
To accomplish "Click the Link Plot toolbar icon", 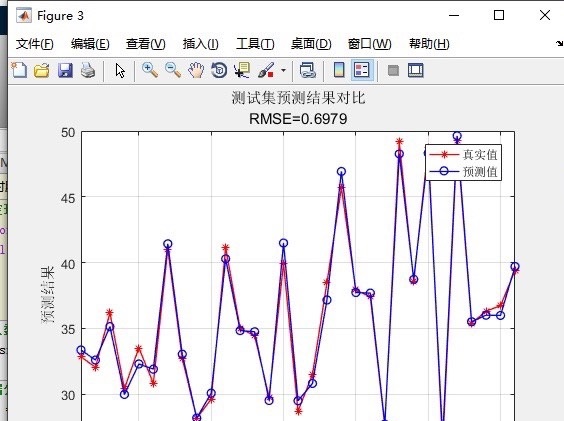I will (x=308, y=70).
